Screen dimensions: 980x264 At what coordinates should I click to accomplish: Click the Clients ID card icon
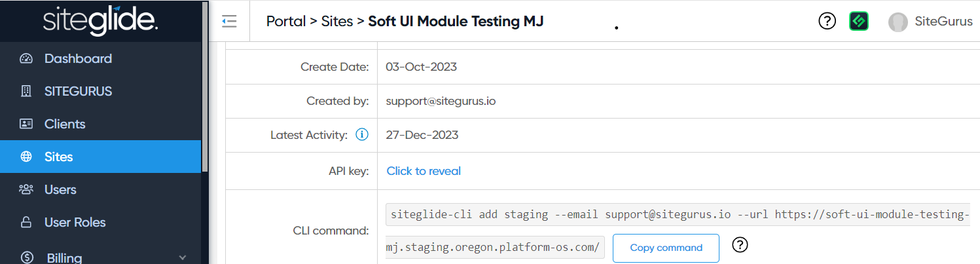26,124
